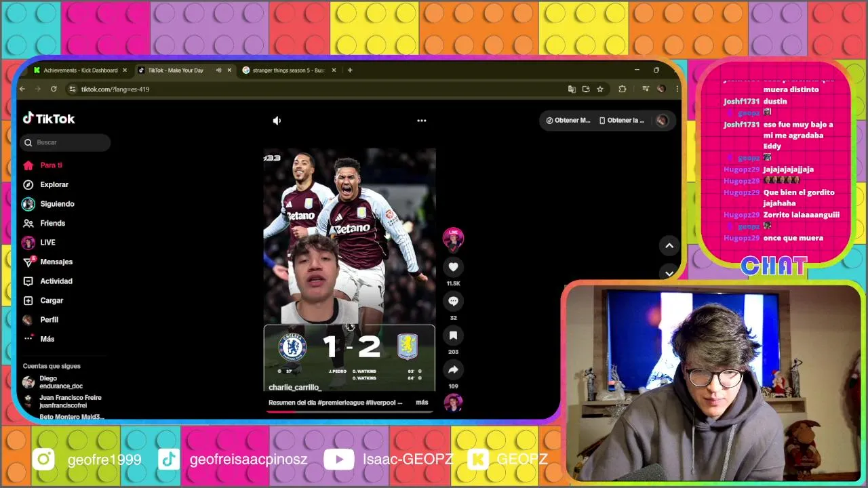This screenshot has height=488, width=868.
Task: Close the stranger things search tab
Action: (x=334, y=70)
